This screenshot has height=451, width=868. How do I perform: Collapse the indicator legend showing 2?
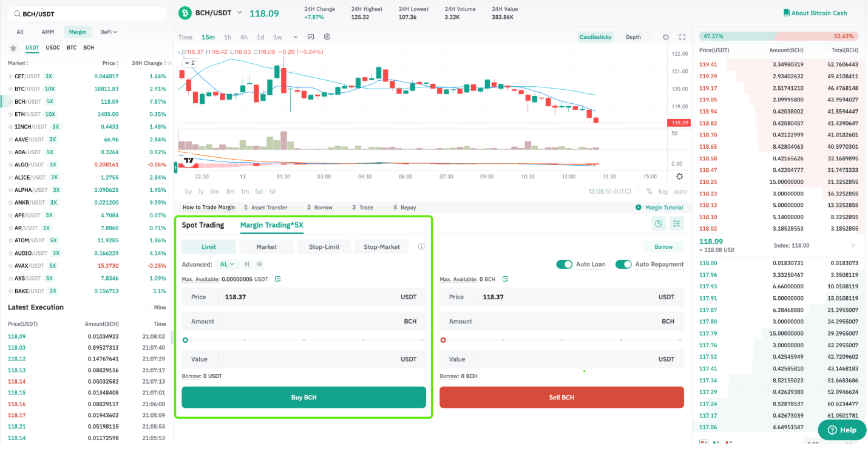coord(189,63)
